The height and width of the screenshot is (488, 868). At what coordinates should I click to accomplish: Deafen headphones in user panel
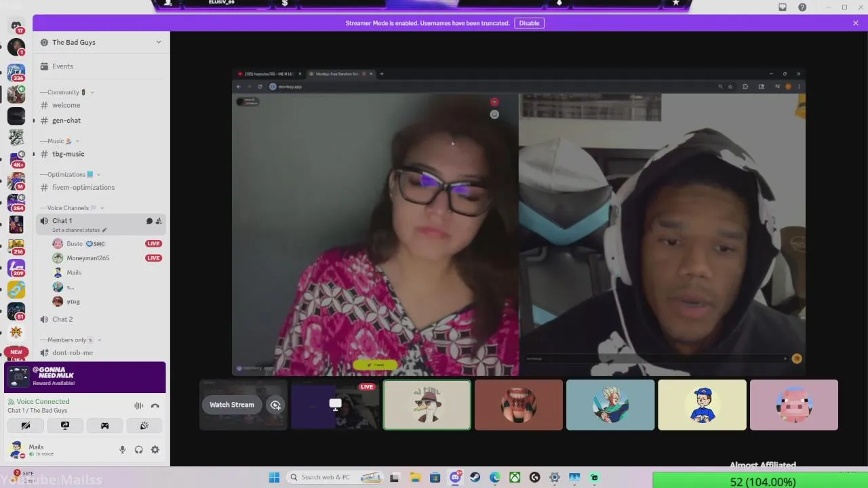(139, 449)
